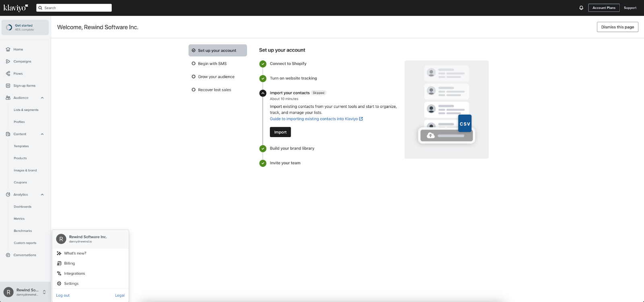
Task: Click the R avatar at sidebar bottom
Action: coord(8,292)
